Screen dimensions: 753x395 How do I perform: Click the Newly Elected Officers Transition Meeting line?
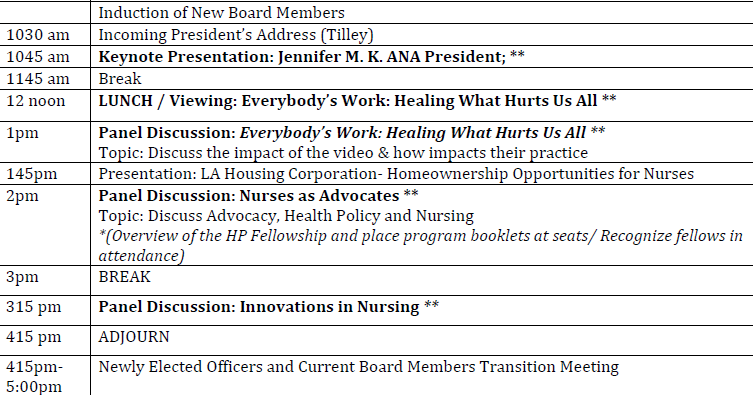pyautogui.click(x=359, y=367)
